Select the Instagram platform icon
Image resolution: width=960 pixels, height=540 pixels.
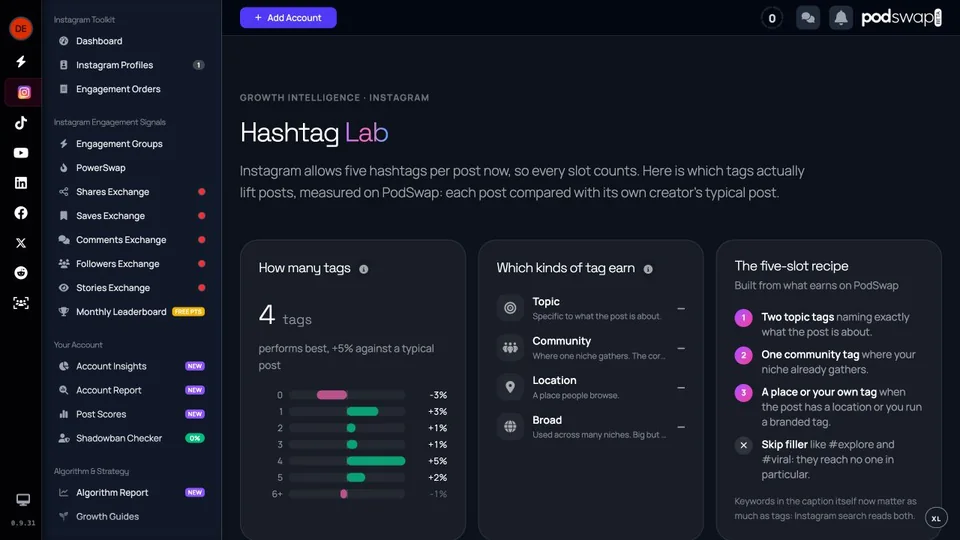(x=24, y=92)
